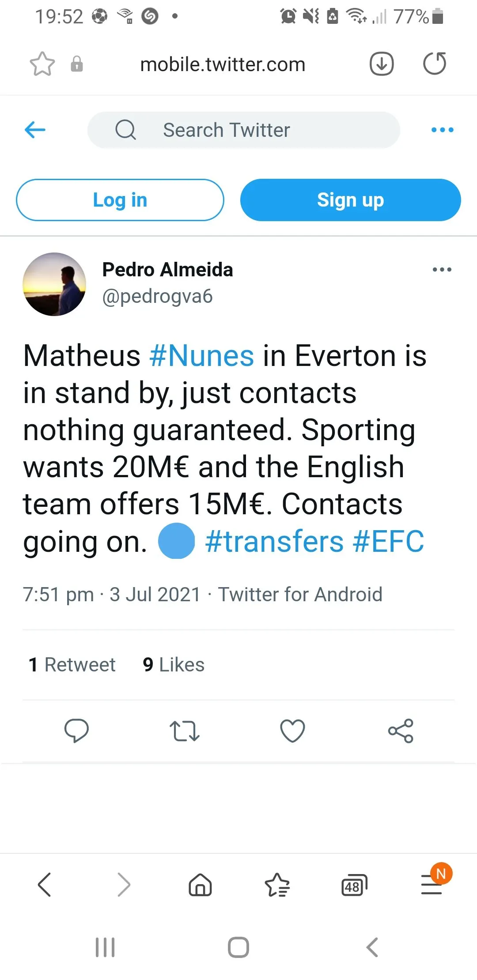Open the browser bookmarks list icon

tap(277, 885)
